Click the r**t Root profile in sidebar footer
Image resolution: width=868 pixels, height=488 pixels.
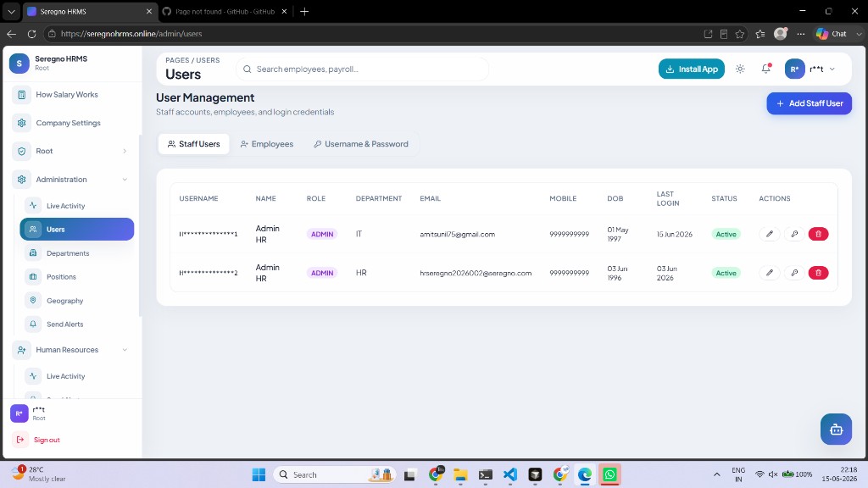click(x=28, y=413)
